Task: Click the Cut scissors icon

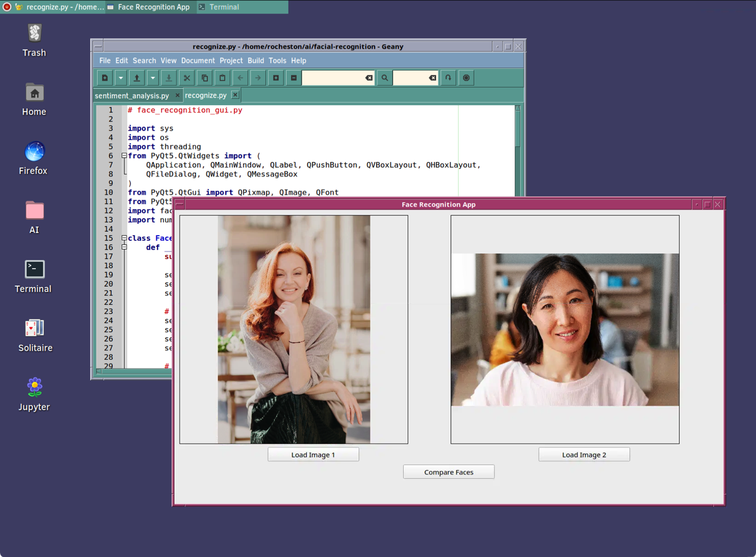Action: pos(186,78)
